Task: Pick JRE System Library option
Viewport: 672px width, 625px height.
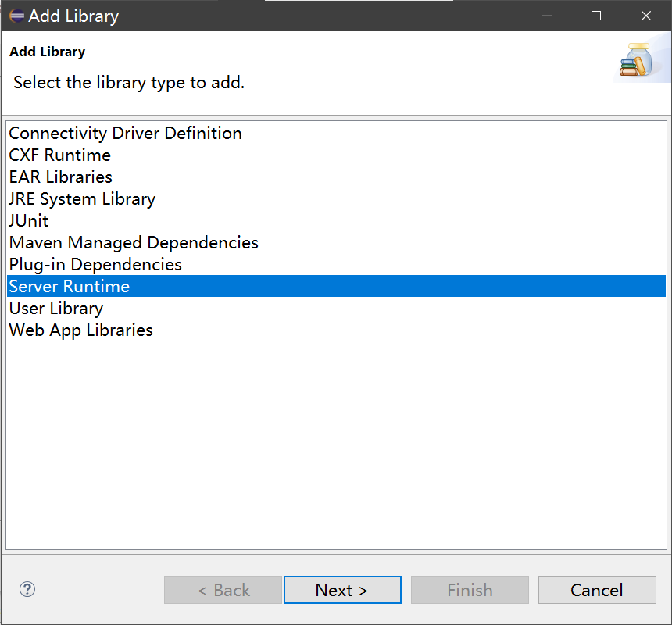Action: coord(82,199)
